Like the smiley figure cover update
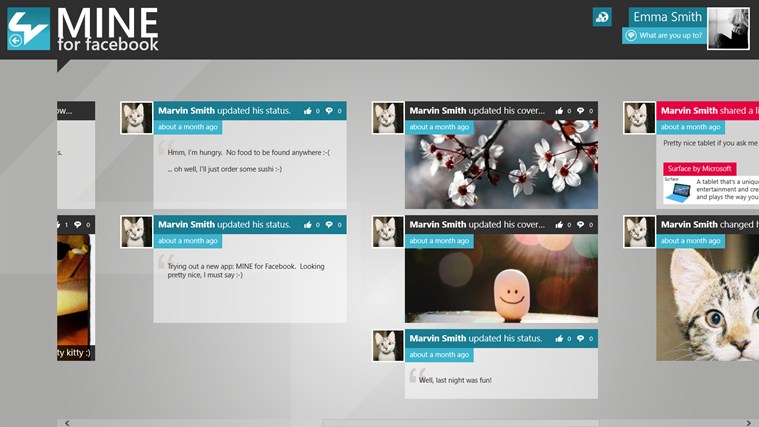 [x=559, y=225]
